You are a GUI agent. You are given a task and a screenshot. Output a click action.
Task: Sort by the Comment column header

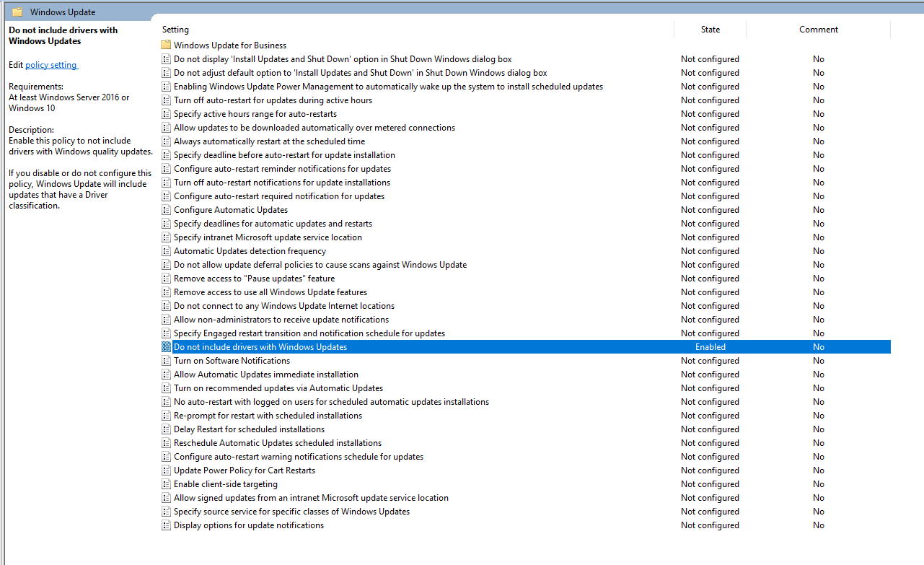click(x=819, y=30)
